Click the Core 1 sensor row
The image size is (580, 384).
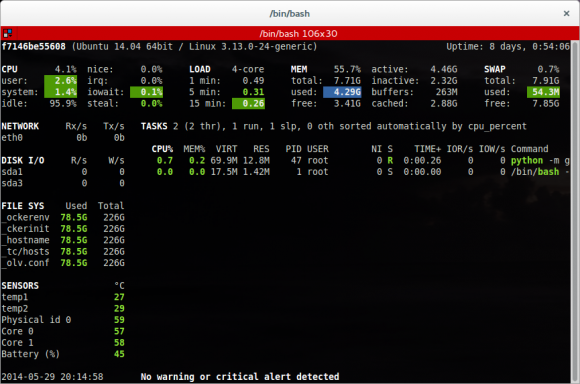[63, 343]
